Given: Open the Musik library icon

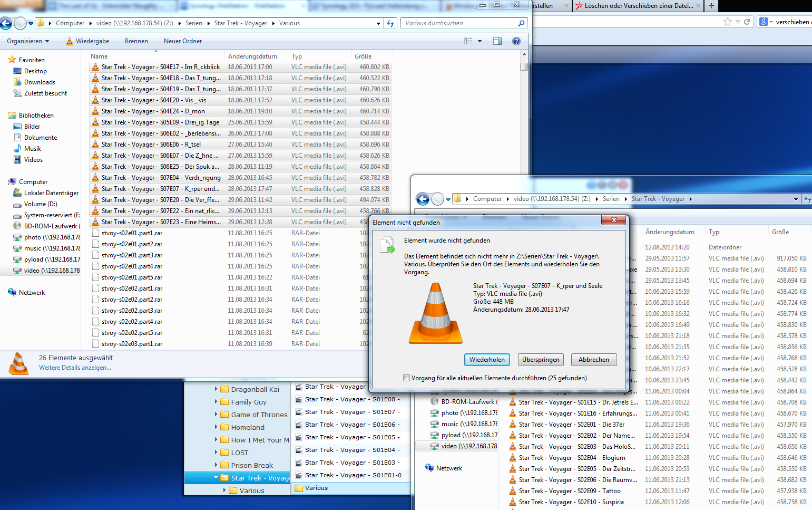Looking at the screenshot, I should click(17, 149).
